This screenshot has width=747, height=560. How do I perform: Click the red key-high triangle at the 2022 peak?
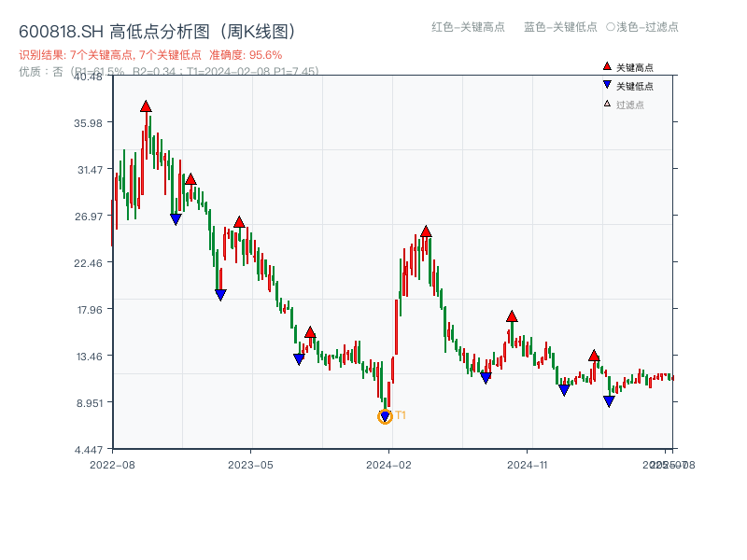(146, 106)
